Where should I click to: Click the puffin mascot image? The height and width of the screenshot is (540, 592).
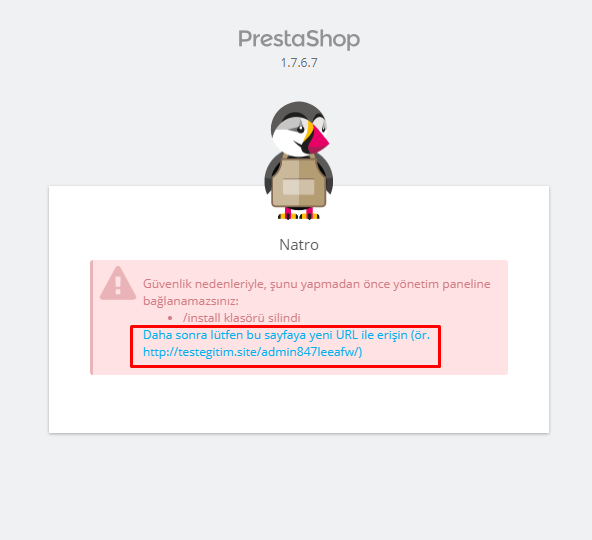(x=299, y=160)
